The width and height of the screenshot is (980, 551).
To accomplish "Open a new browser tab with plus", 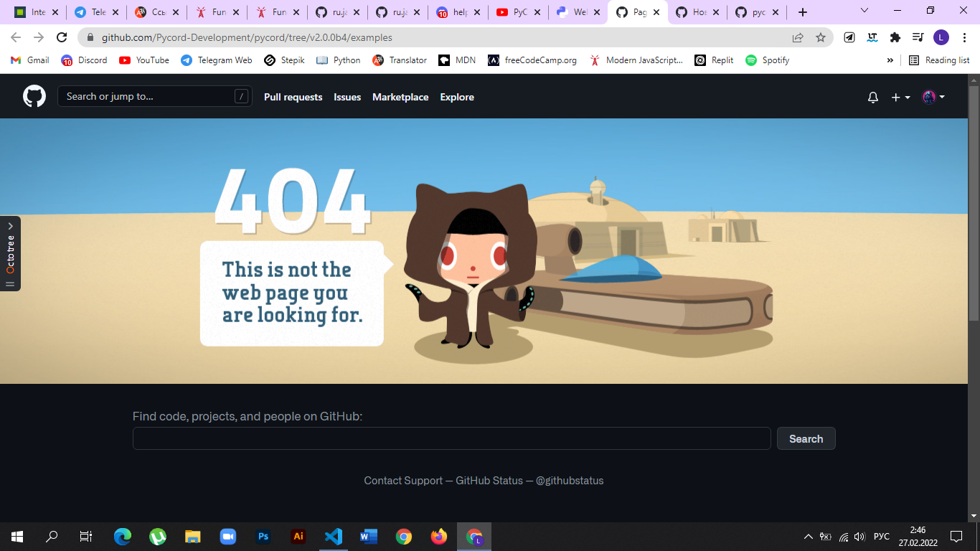I will pos(803,12).
